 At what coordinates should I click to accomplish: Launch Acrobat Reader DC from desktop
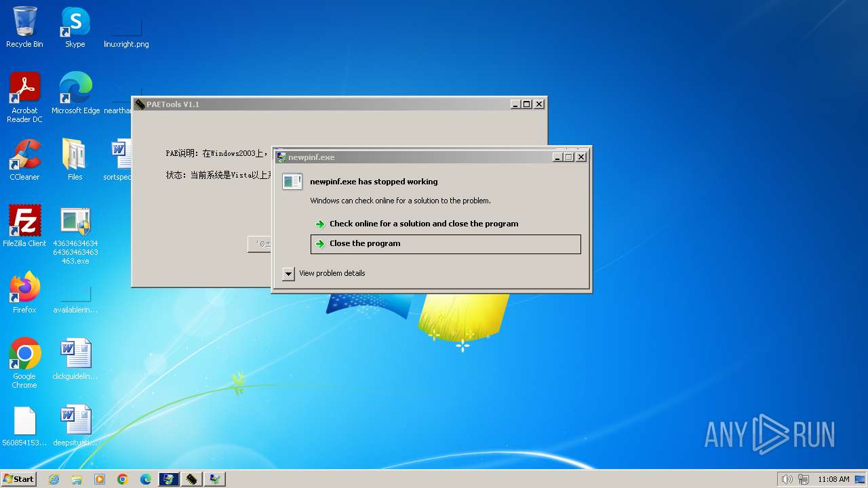point(24,98)
